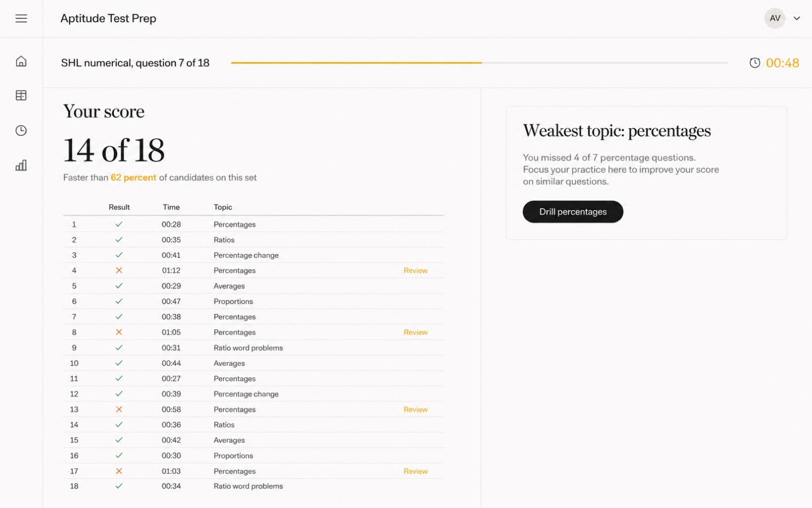The height and width of the screenshot is (508, 812).
Task: Click the Topic column header
Action: 223,207
